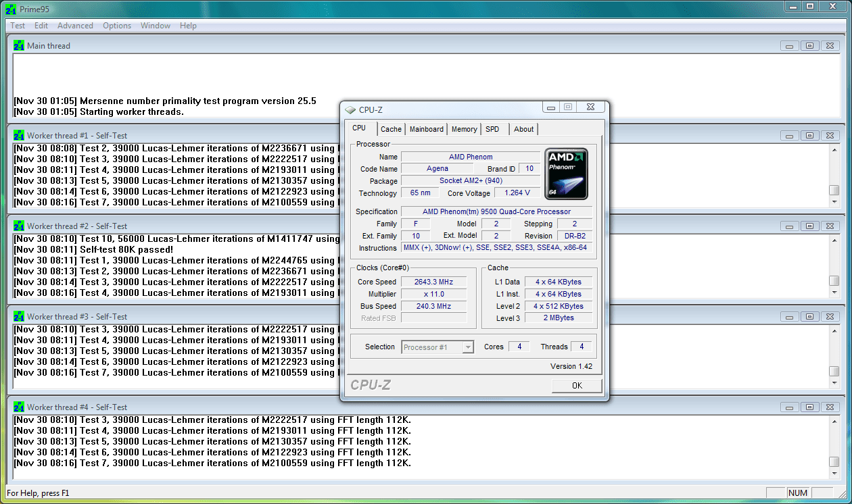The width and height of the screenshot is (852, 504).
Task: Minimize the Worker thread #4 window
Action: [789, 407]
